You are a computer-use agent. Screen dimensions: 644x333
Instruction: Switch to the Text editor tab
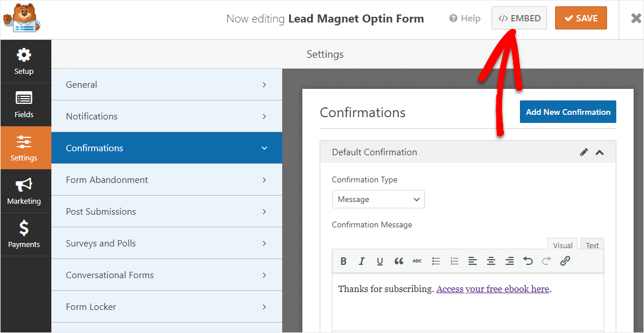click(x=592, y=245)
